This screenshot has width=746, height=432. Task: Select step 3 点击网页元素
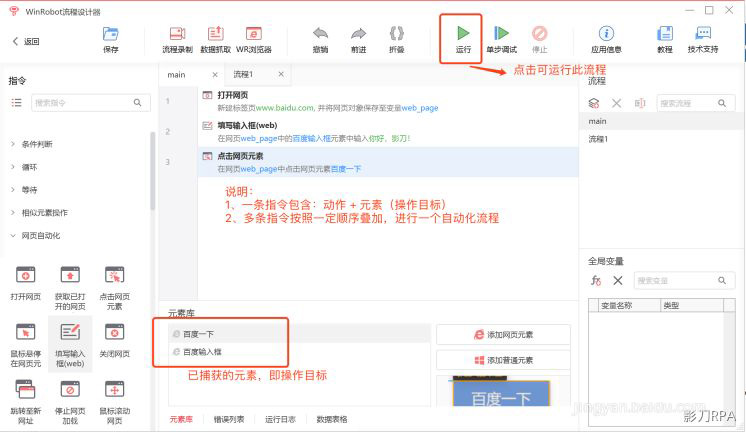pos(388,162)
